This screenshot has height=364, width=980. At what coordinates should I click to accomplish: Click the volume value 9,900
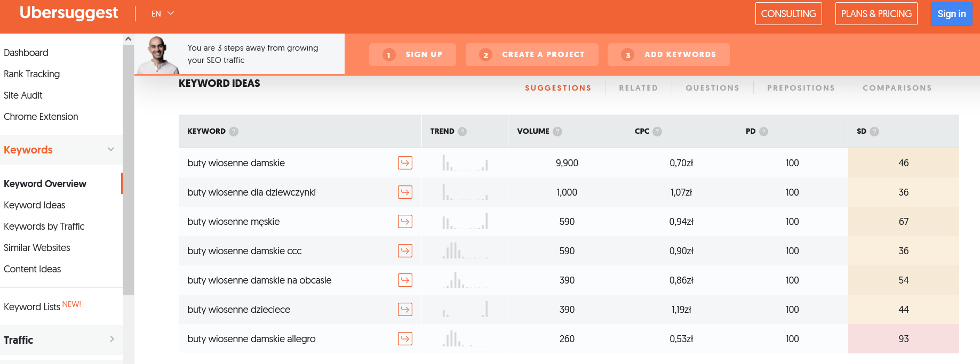click(x=567, y=163)
